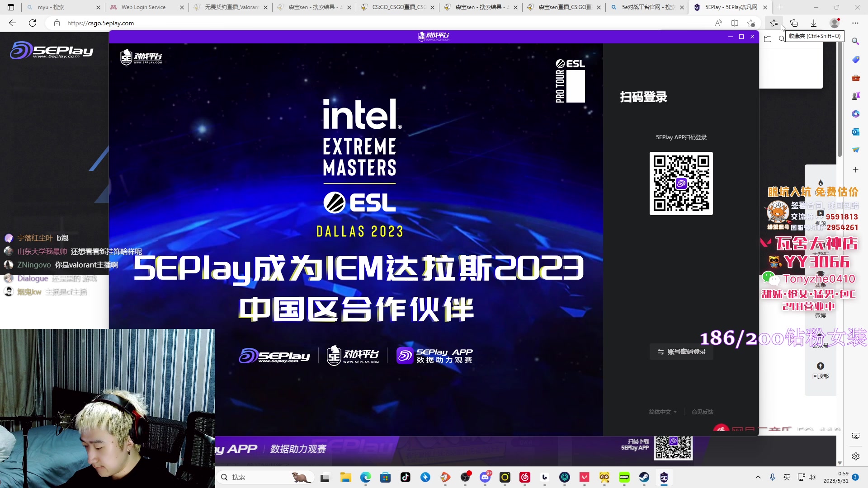
Task: Switch to Web Login Service tab
Action: 147,7
